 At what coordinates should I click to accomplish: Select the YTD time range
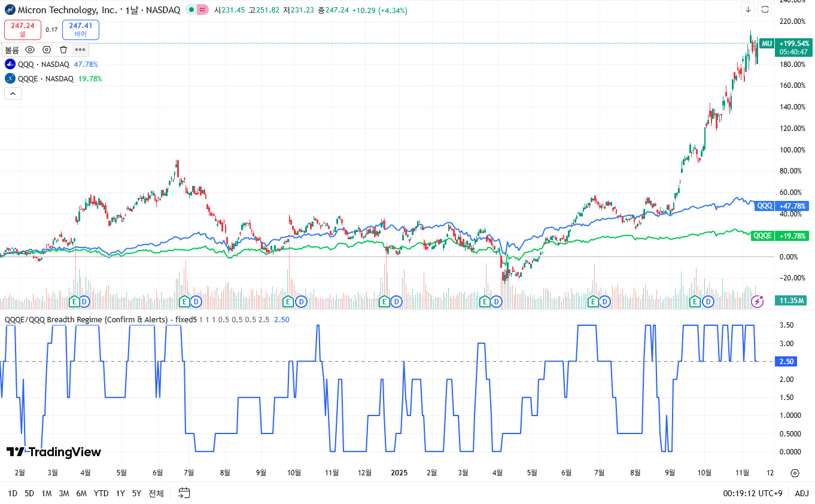click(x=101, y=493)
